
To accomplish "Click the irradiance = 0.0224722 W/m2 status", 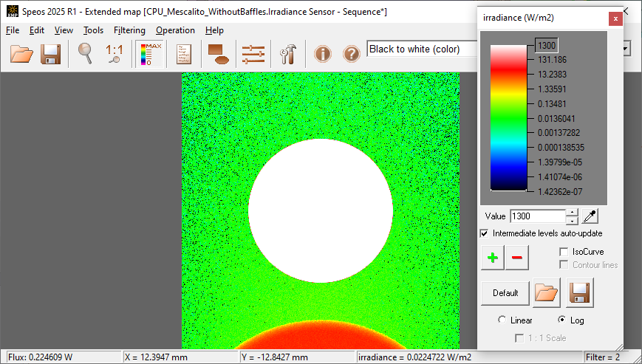I will pyautogui.click(x=469, y=357).
